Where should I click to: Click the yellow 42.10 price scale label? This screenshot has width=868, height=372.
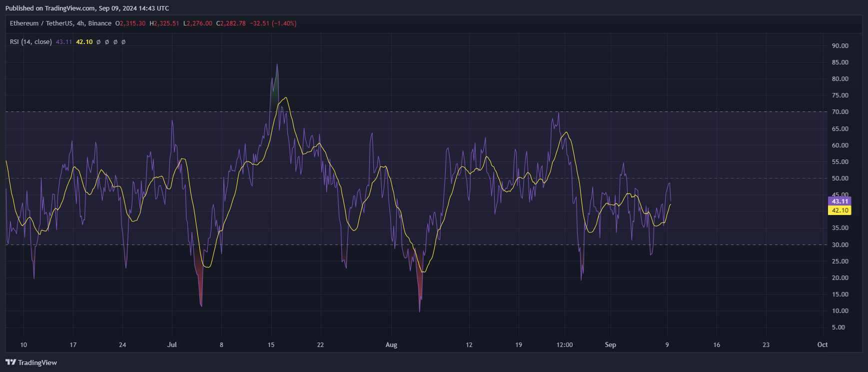pos(840,210)
